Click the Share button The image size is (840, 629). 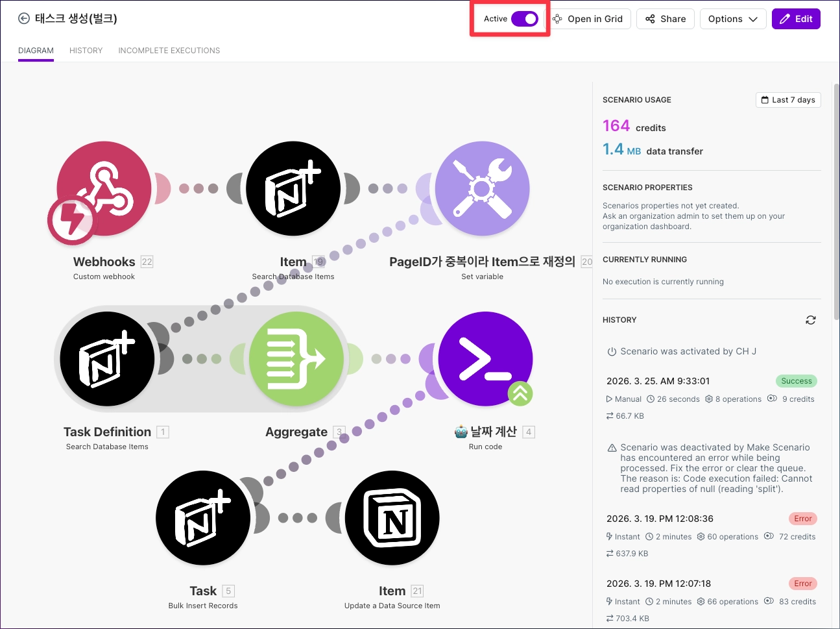[666, 19]
